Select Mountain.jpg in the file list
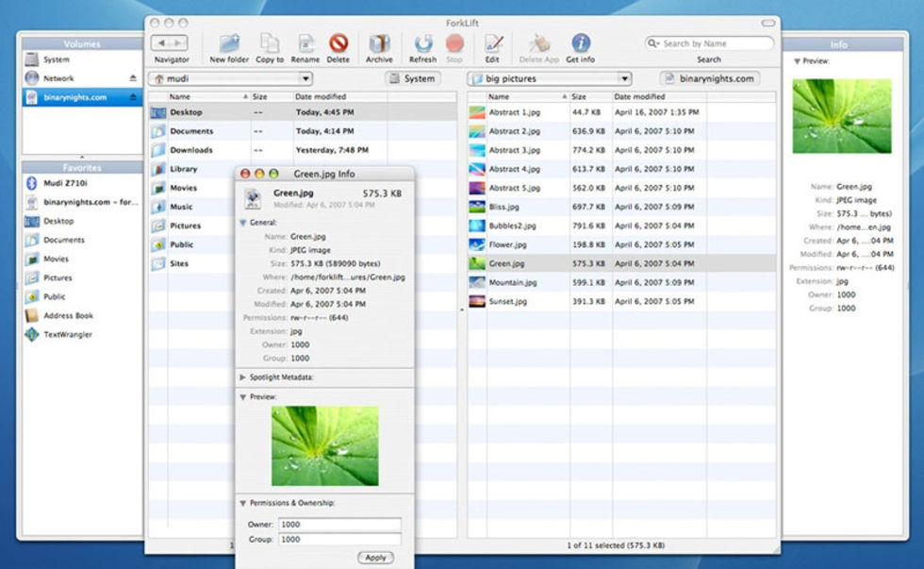 pyautogui.click(x=513, y=282)
